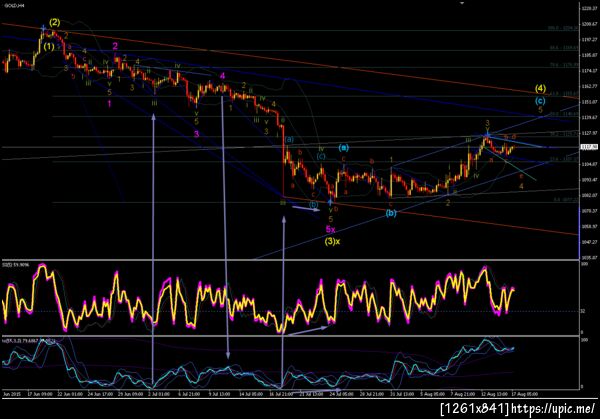The height and width of the screenshot is (419, 600).
Task: Click the stochastic indicator label in bottom panel
Action: 29,340
